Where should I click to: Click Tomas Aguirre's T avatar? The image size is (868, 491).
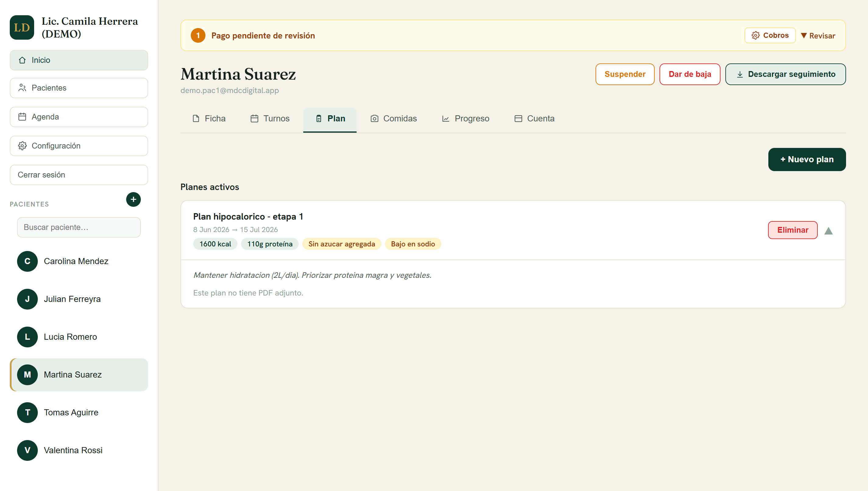pos(27,412)
